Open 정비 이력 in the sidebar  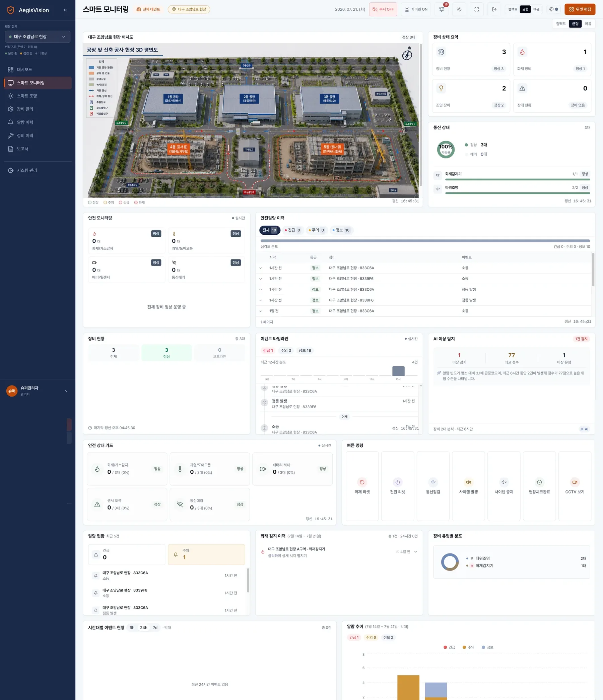click(x=38, y=135)
